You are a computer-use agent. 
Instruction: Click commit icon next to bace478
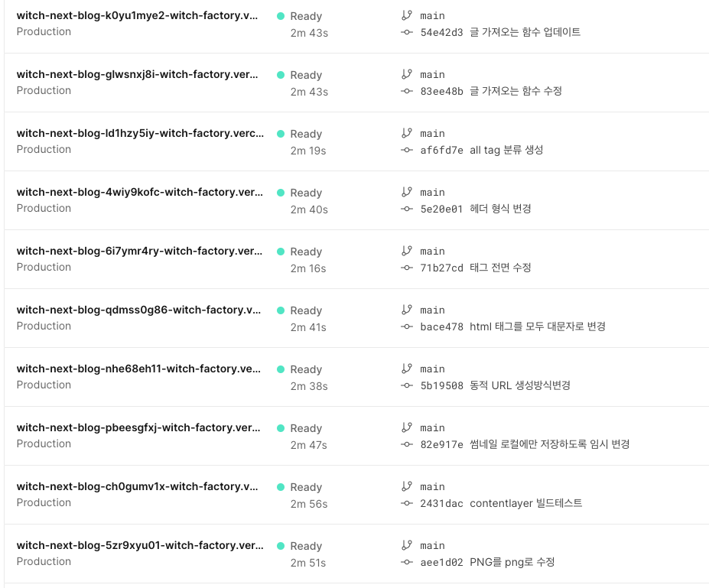pyautogui.click(x=407, y=326)
